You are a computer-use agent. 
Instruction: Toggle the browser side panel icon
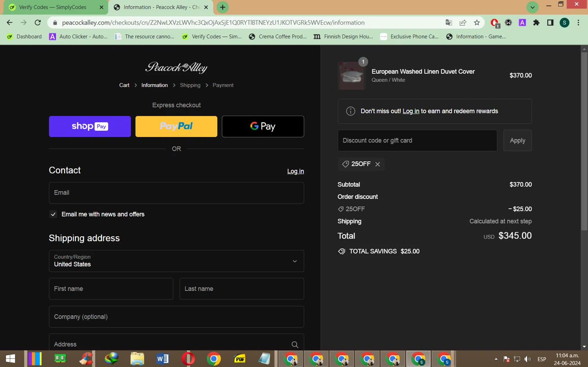pos(550,23)
